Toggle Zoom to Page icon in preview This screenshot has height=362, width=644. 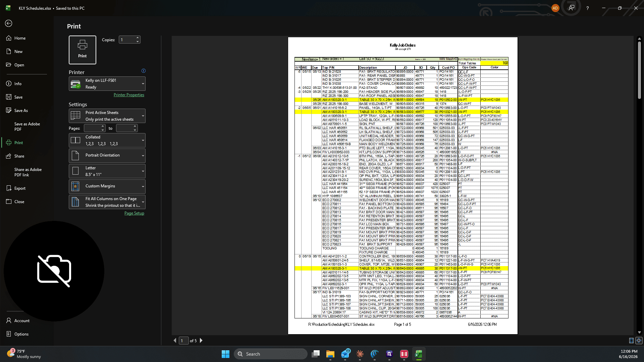pyautogui.click(x=639, y=341)
